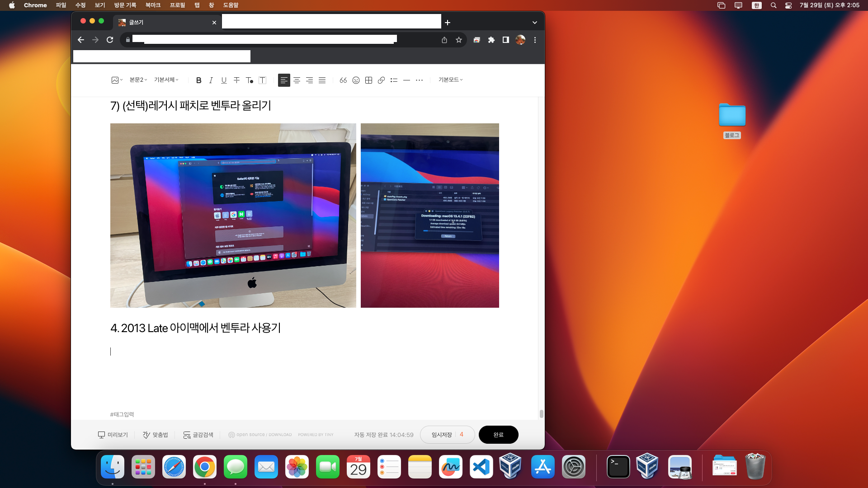Switch Korean input source in menu bar
Image resolution: width=868 pixels, height=488 pixels.
757,5
